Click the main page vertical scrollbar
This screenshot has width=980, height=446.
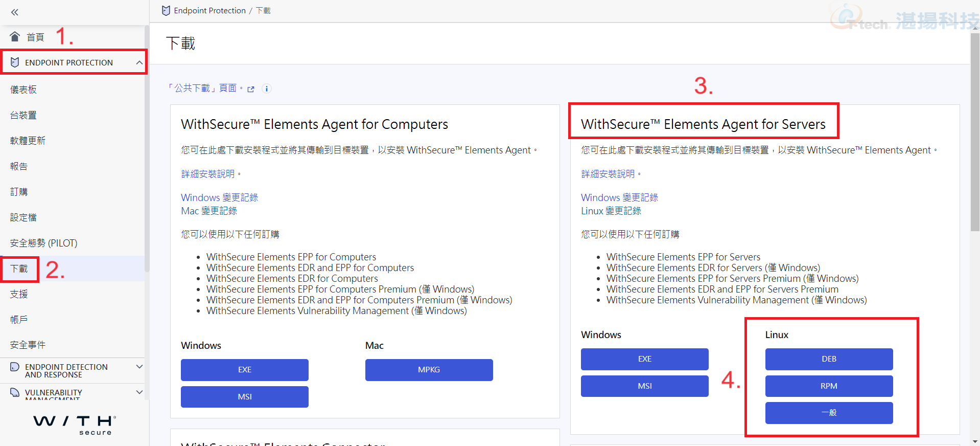point(975,133)
